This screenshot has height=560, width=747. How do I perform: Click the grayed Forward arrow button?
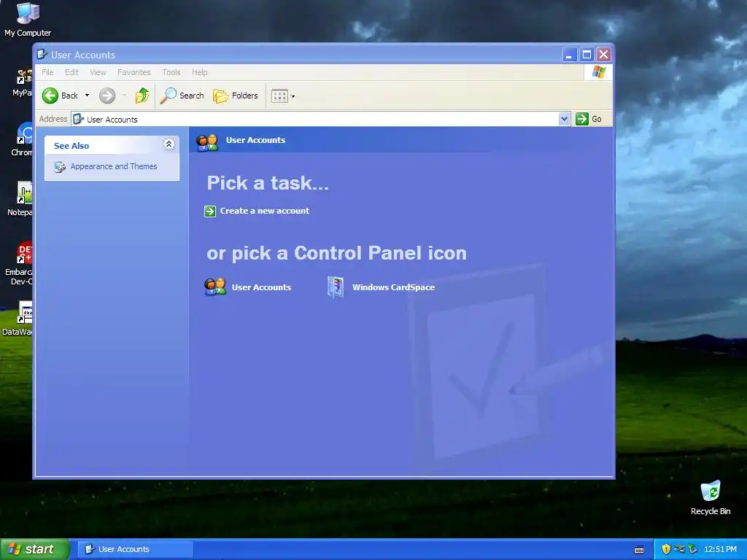pyautogui.click(x=107, y=96)
